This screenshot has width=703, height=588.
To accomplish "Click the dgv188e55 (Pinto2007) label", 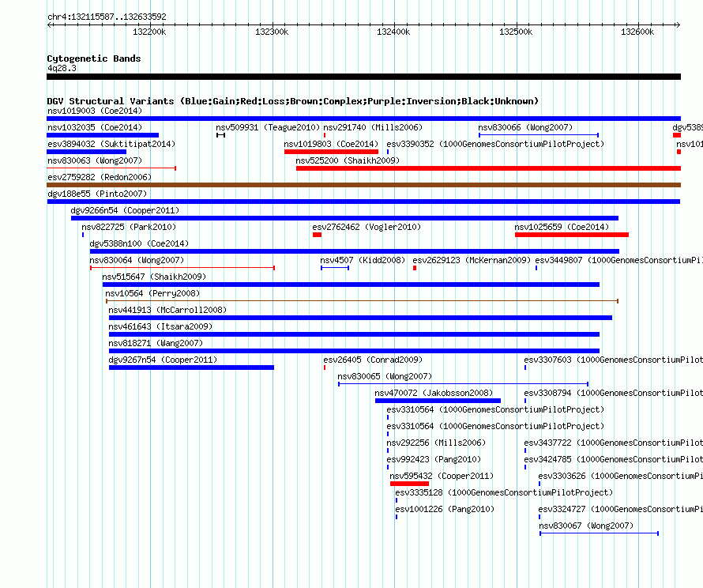I will click(97, 194).
